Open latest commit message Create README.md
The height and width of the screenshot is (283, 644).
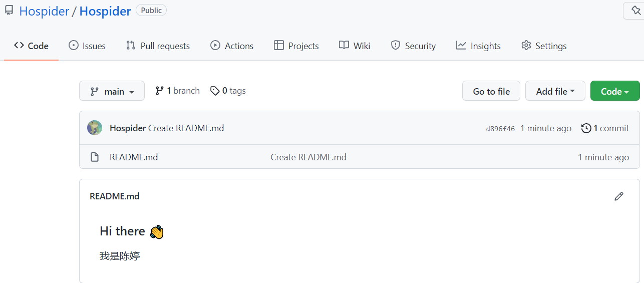pos(186,128)
